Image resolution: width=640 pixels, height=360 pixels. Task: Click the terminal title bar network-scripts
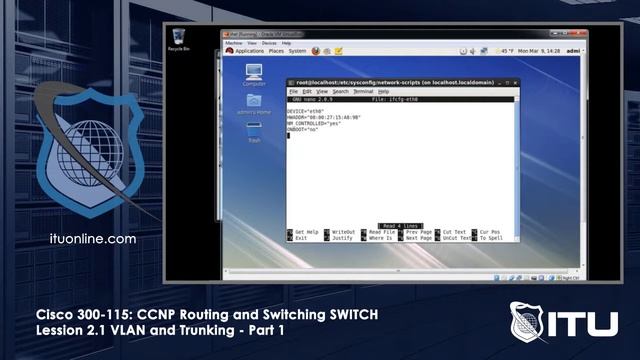tap(395, 82)
